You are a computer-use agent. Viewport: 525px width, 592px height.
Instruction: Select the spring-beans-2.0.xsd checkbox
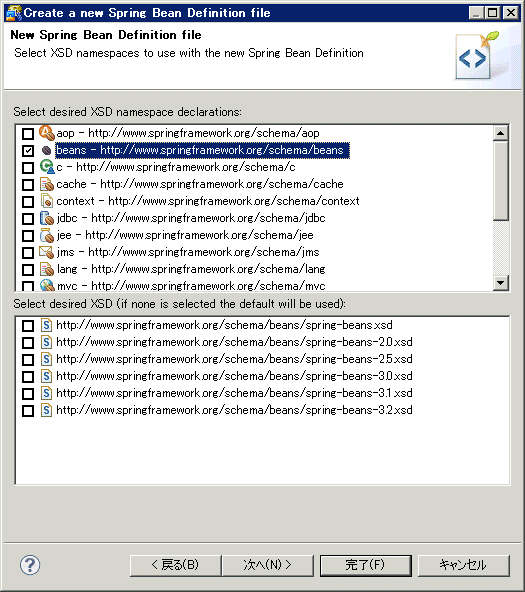click(x=28, y=343)
